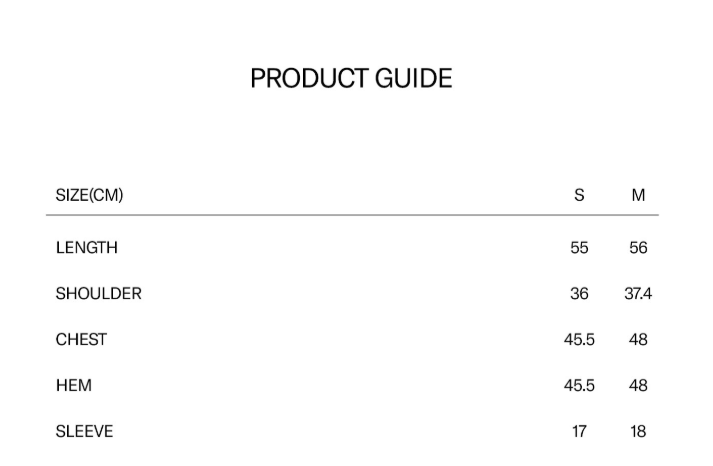
Task: Click the PRODUCT GUIDE heading
Action: (x=351, y=79)
